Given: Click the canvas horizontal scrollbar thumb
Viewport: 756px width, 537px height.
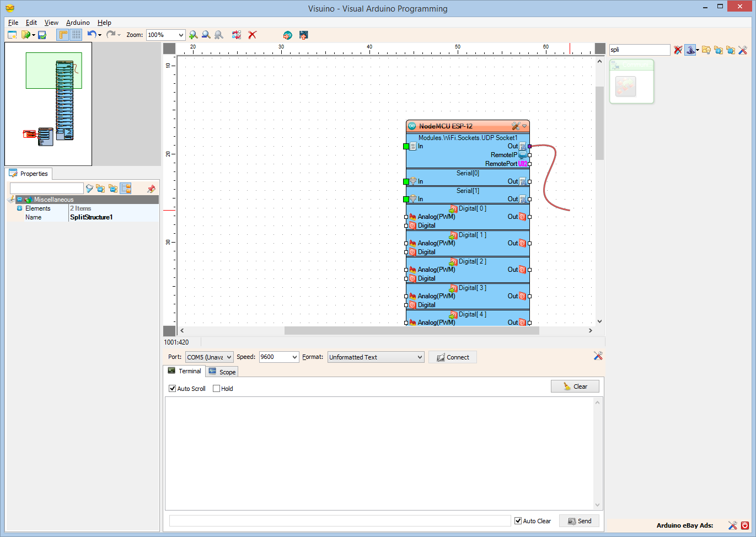Looking at the screenshot, I should pos(411,331).
